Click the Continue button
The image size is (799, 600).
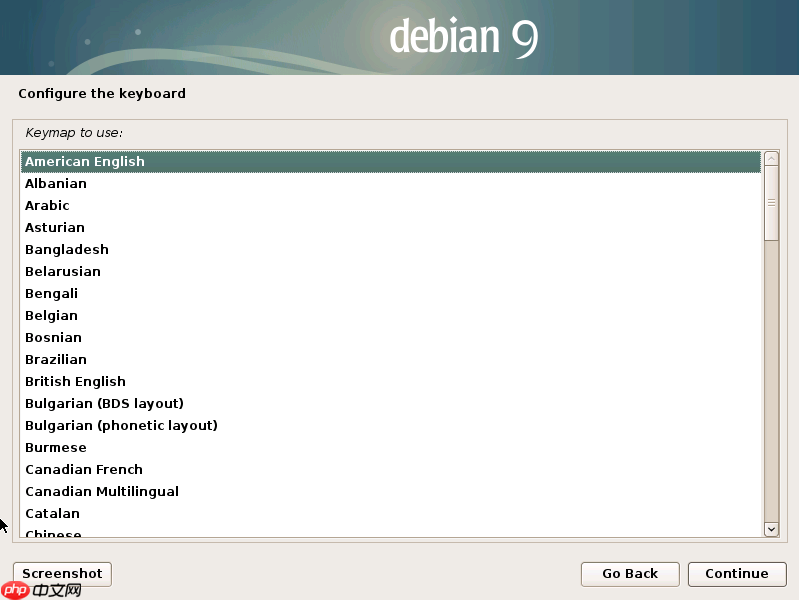pyautogui.click(x=737, y=574)
